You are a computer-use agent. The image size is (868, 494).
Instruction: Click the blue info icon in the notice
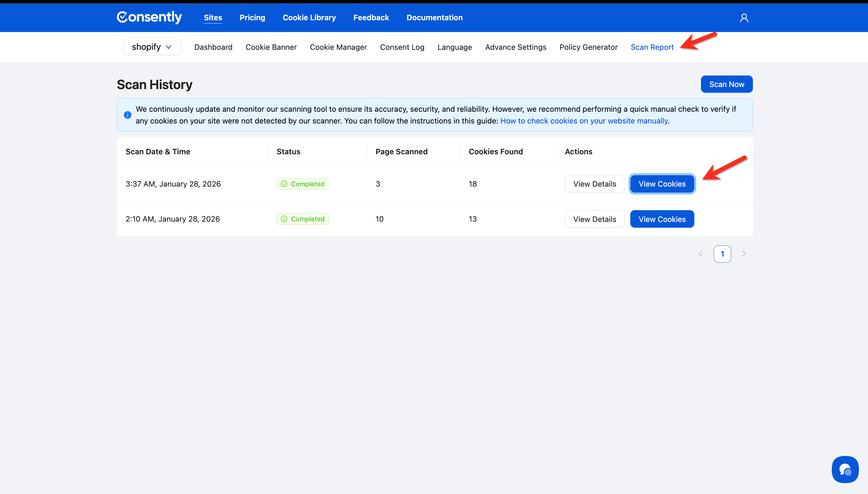tap(127, 115)
